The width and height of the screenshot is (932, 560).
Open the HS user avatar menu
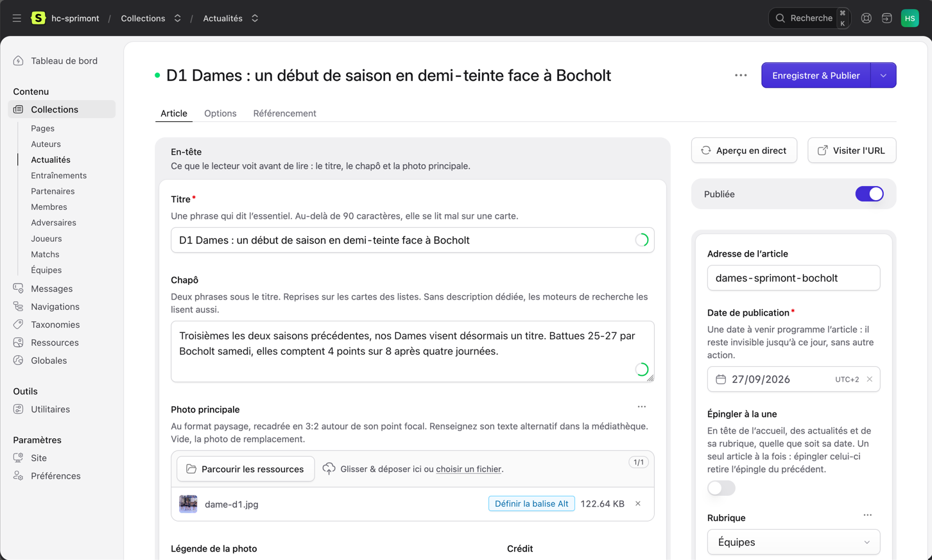tap(910, 18)
